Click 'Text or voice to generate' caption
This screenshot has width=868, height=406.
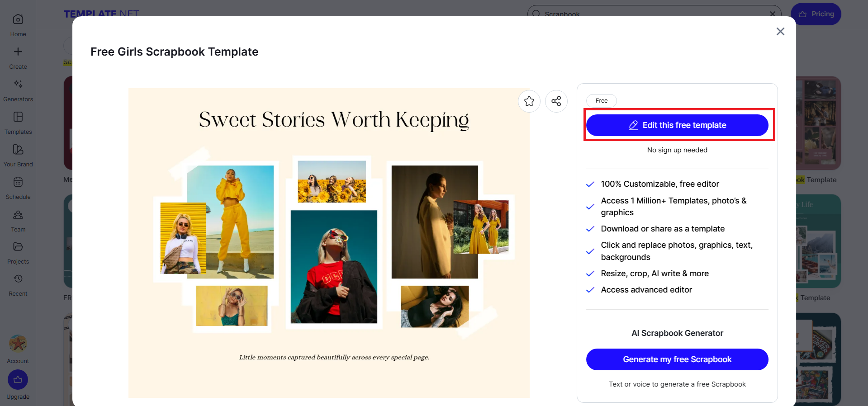point(677,384)
